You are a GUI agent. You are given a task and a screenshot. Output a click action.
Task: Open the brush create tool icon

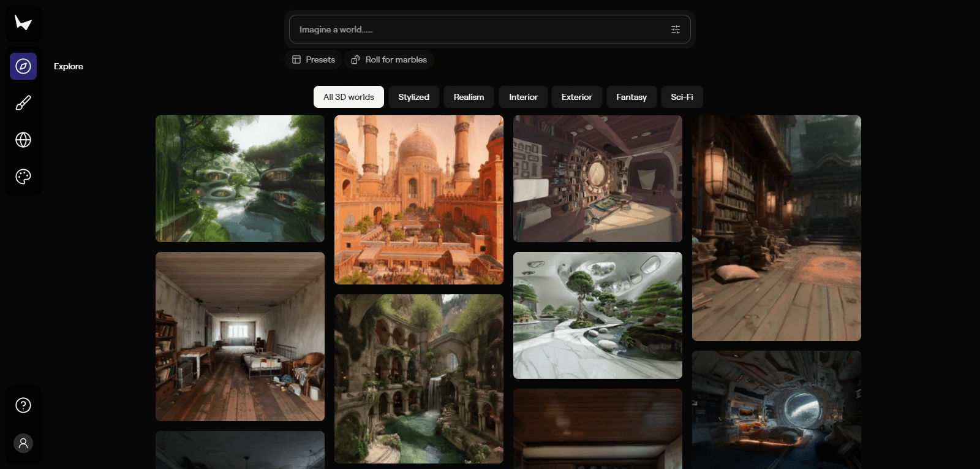coord(23,103)
